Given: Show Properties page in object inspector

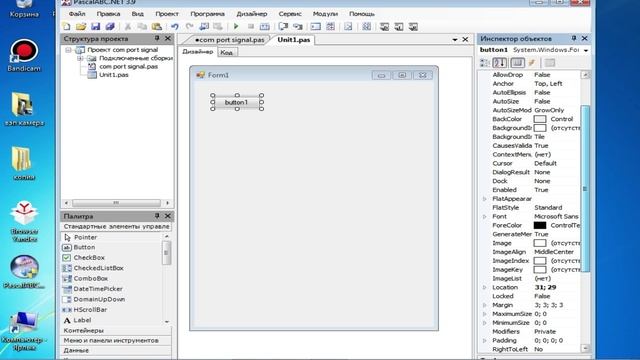Looking at the screenshot, I should [x=517, y=62].
